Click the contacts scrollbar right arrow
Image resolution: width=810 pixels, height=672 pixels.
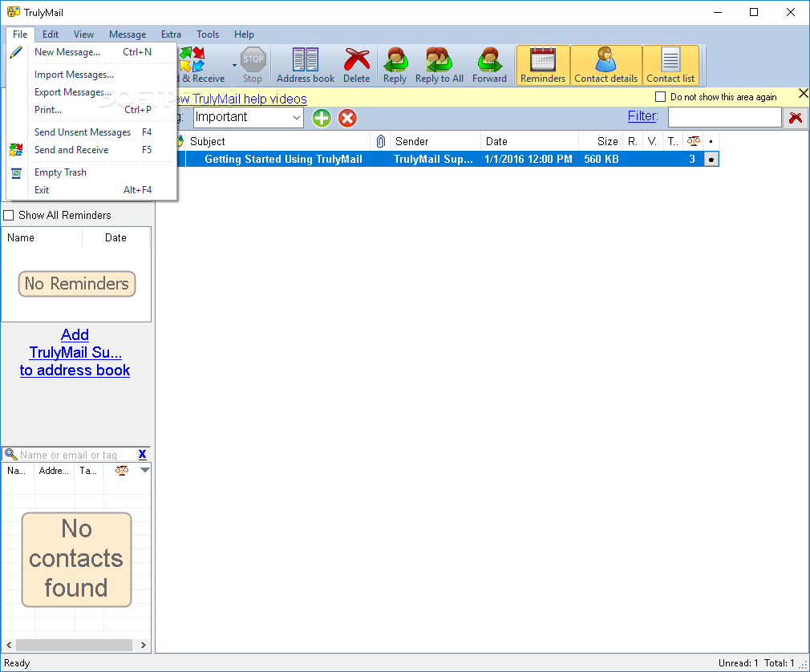[143, 646]
